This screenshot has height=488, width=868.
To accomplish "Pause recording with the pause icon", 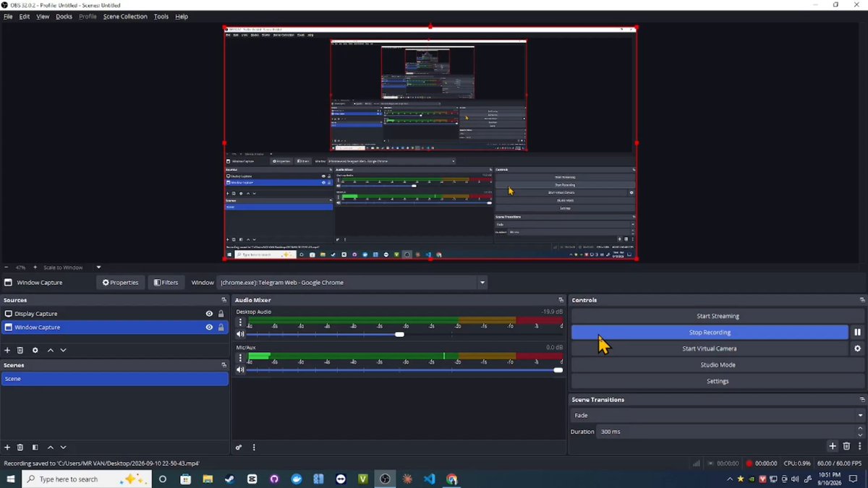I will (857, 333).
